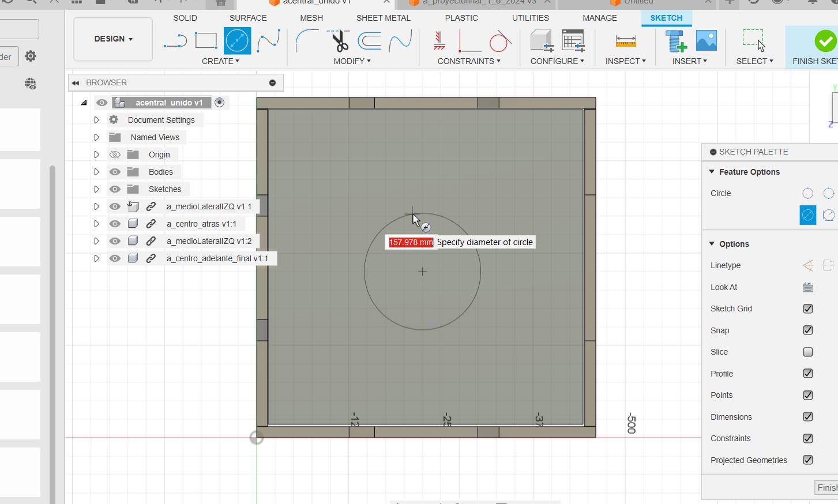This screenshot has width=838, height=504.
Task: Choose the 3-Point Circle option
Action: click(x=829, y=193)
